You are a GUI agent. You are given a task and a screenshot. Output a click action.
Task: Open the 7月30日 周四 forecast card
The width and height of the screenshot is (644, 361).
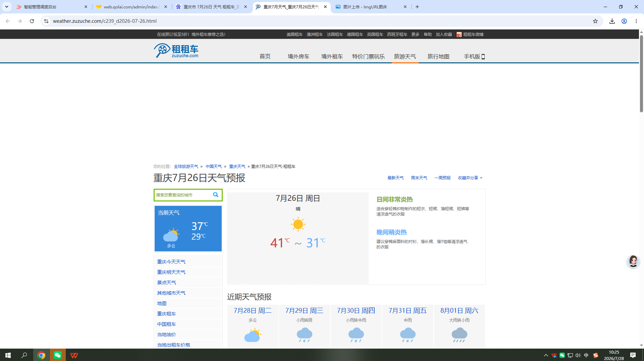(x=356, y=326)
